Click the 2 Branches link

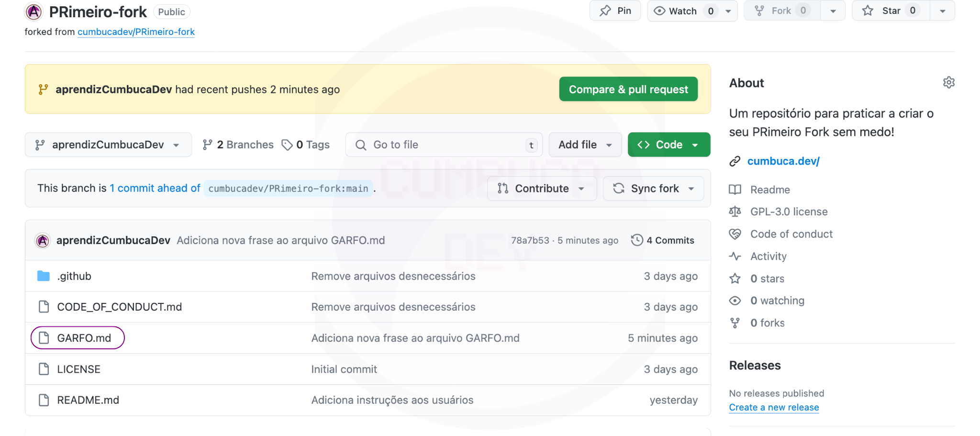pos(238,145)
